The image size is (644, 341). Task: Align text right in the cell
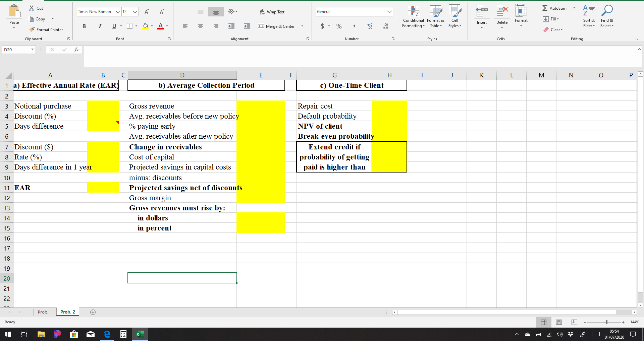tap(216, 26)
